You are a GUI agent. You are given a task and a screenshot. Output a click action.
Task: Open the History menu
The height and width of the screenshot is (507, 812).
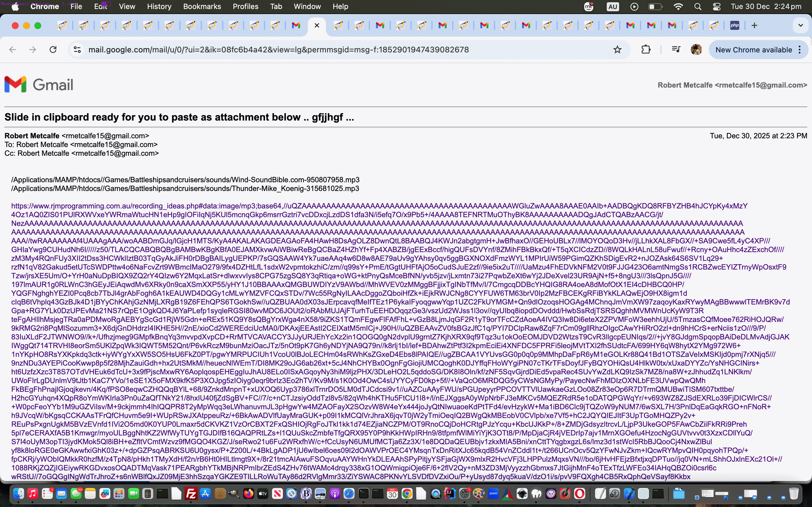click(159, 7)
